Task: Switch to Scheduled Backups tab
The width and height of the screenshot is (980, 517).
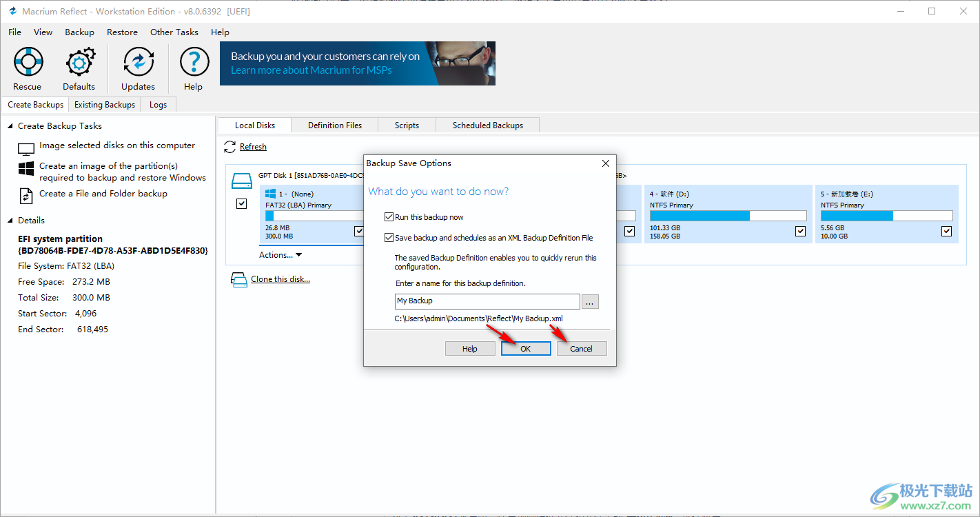Action: [488, 125]
